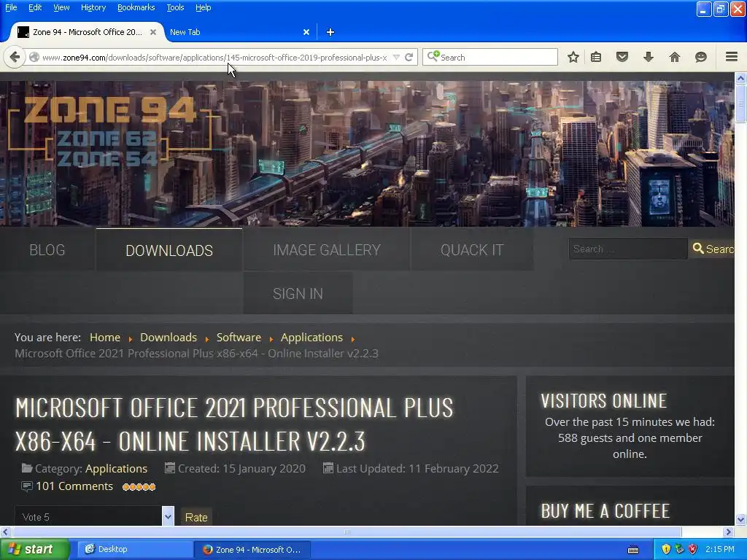Open the Windows start button
The width and height of the screenshot is (747, 560).
click(34, 549)
